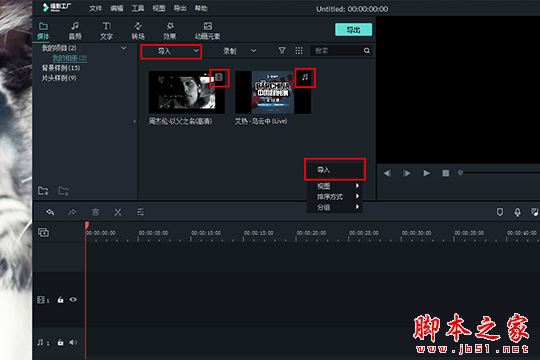Screen dimensions: 540x360
Task: Mute audio track 1 speaker
Action: [73, 342]
